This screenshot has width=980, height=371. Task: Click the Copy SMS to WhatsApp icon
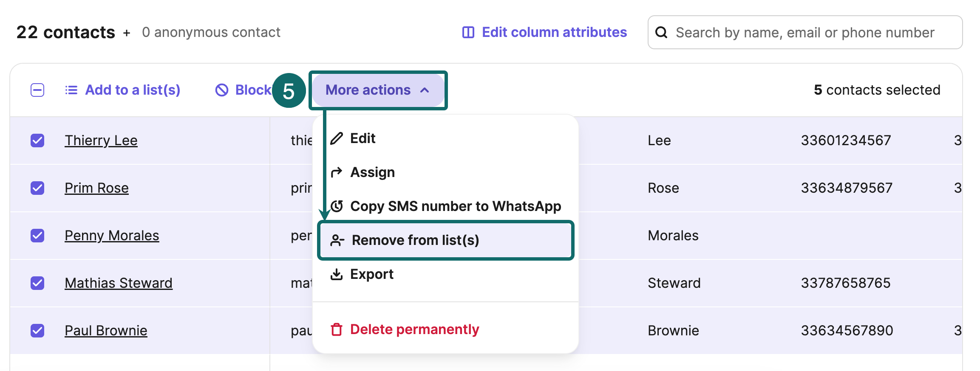point(337,206)
